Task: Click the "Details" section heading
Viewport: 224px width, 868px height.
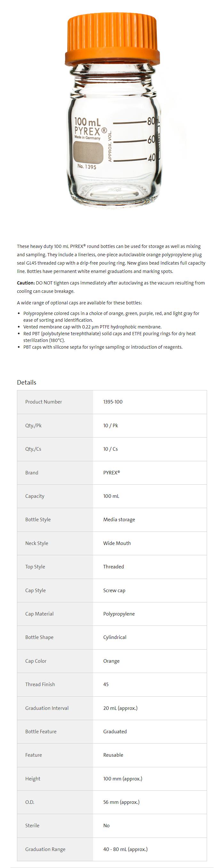Action: click(27, 382)
